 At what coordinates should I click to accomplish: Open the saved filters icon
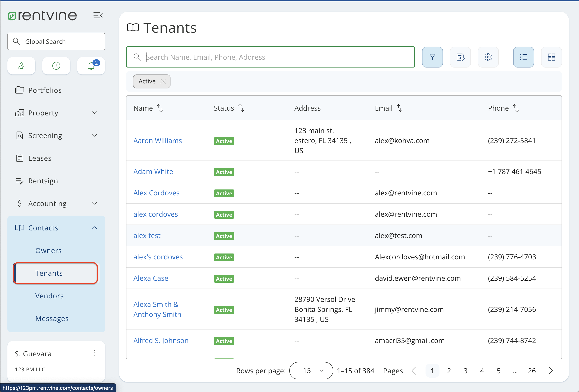click(460, 57)
